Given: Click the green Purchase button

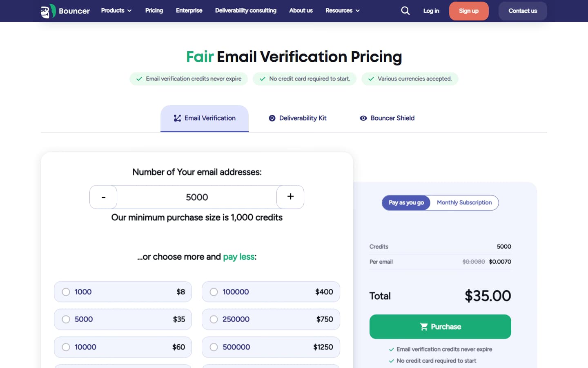Looking at the screenshot, I should (x=440, y=326).
